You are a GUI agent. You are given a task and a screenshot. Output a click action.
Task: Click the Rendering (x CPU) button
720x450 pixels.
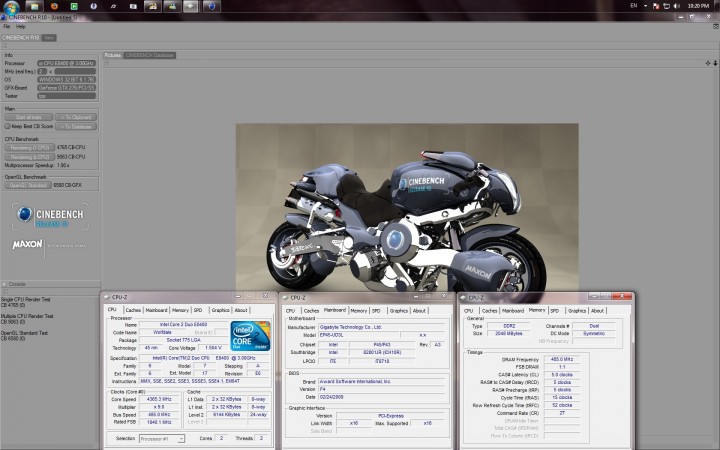point(29,157)
